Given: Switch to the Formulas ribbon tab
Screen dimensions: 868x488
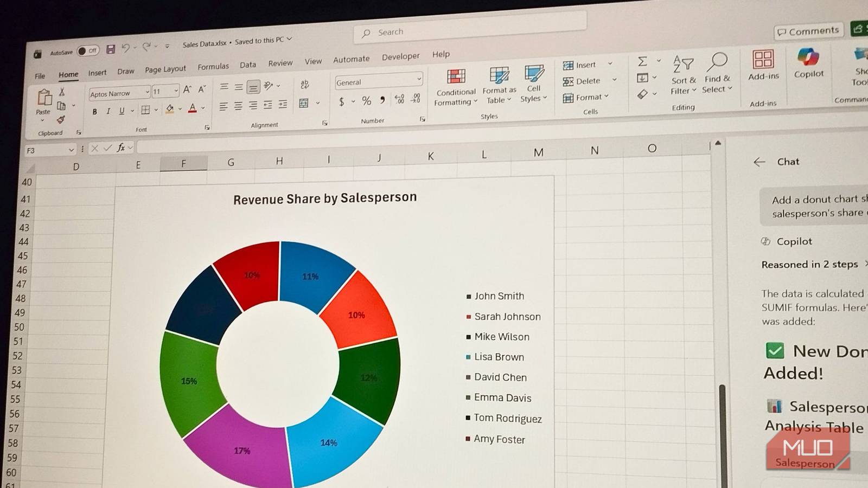Looking at the screenshot, I should point(213,66).
